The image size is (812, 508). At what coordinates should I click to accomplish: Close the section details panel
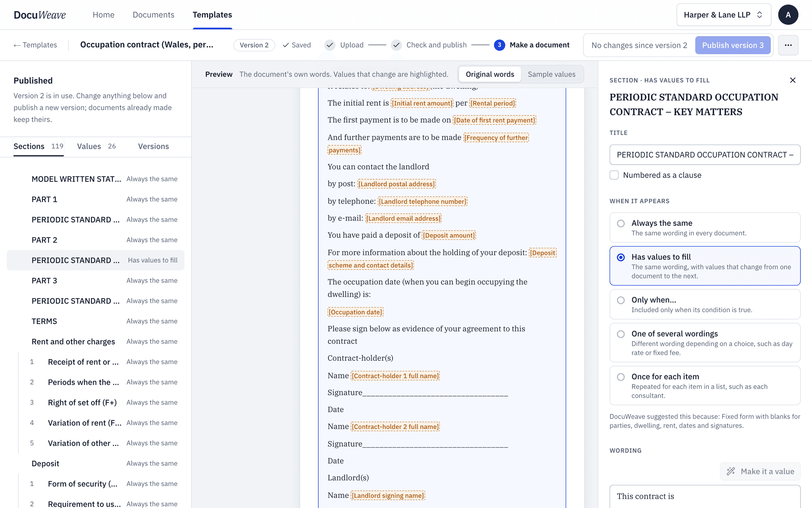click(793, 80)
